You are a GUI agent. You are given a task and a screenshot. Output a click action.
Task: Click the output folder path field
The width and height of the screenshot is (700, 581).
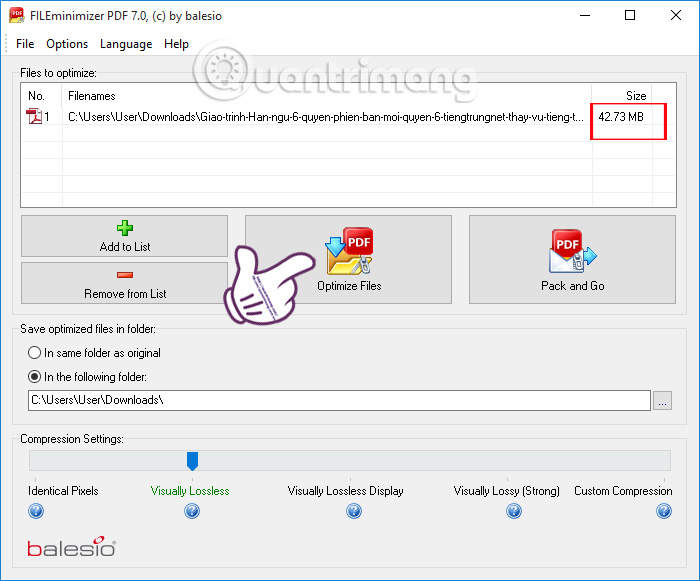339,400
